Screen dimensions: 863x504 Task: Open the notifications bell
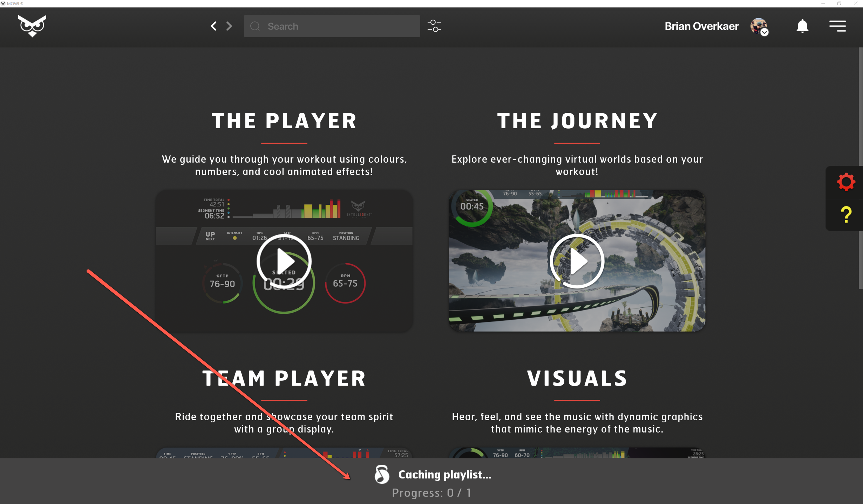pos(802,26)
